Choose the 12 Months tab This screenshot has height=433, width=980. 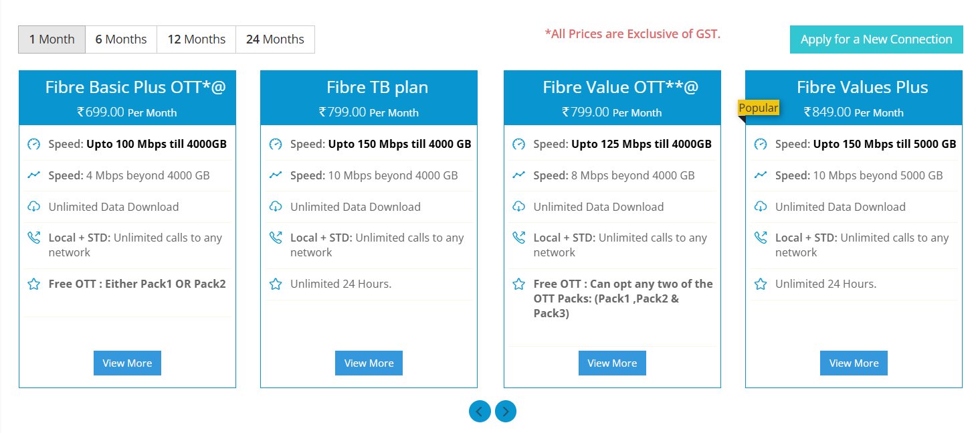tap(196, 39)
